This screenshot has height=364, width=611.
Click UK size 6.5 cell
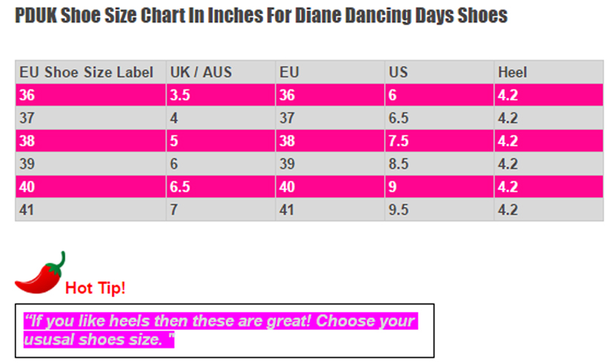pos(221,187)
